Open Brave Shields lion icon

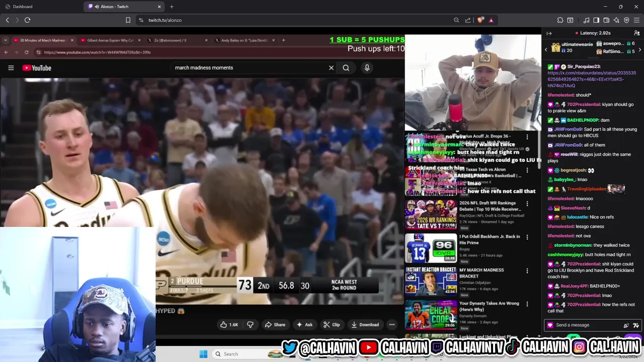click(x=480, y=20)
